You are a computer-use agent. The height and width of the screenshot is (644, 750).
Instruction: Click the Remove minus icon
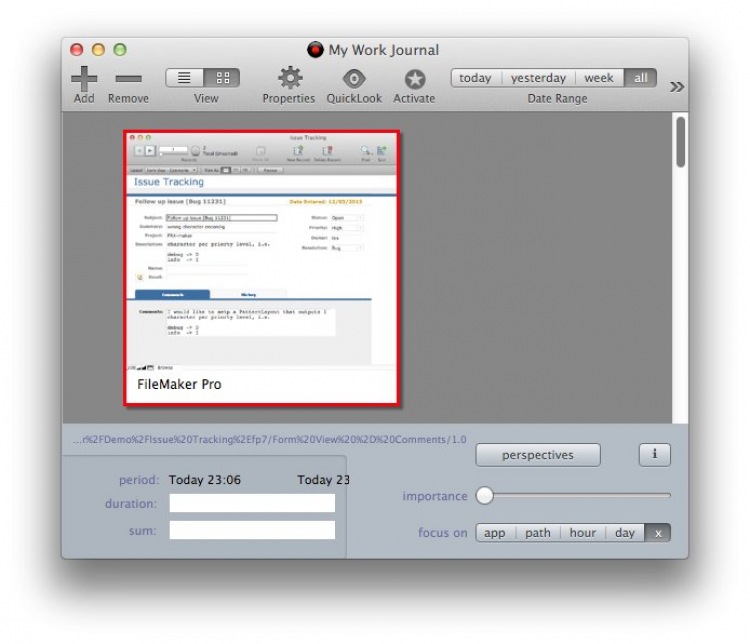[x=128, y=78]
